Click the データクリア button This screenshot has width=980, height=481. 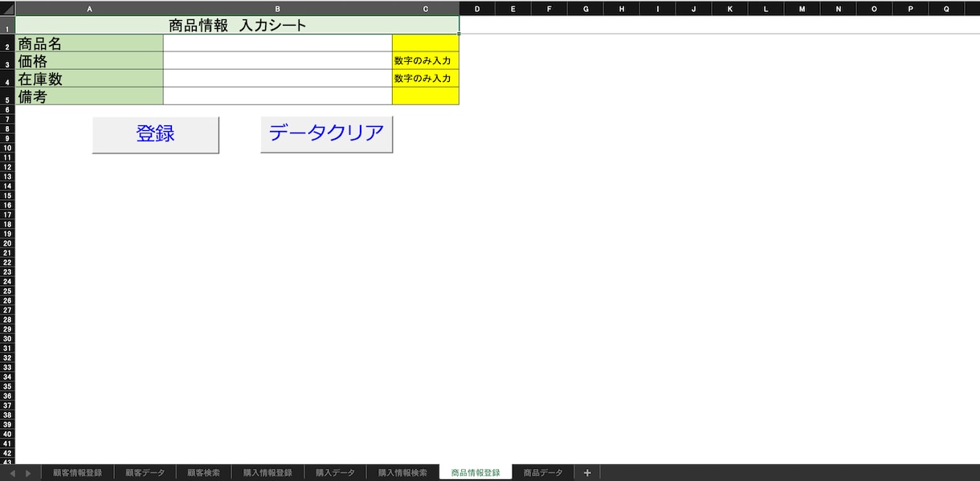327,135
